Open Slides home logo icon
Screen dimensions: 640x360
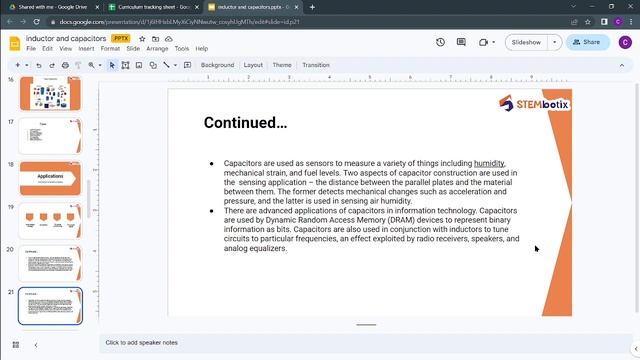(15, 43)
